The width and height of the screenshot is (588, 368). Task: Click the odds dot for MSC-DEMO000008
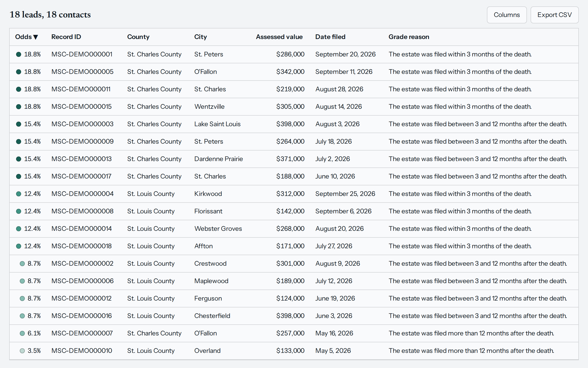tap(19, 211)
